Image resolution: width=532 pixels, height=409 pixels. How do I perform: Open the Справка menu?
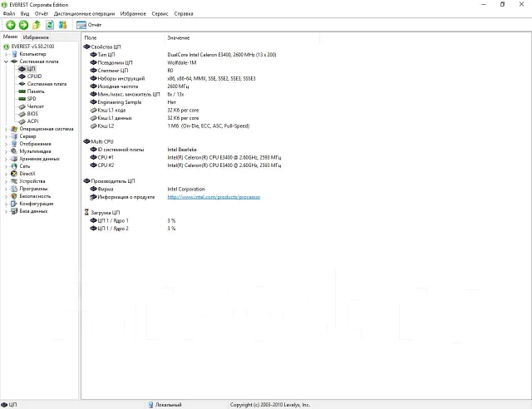184,13
